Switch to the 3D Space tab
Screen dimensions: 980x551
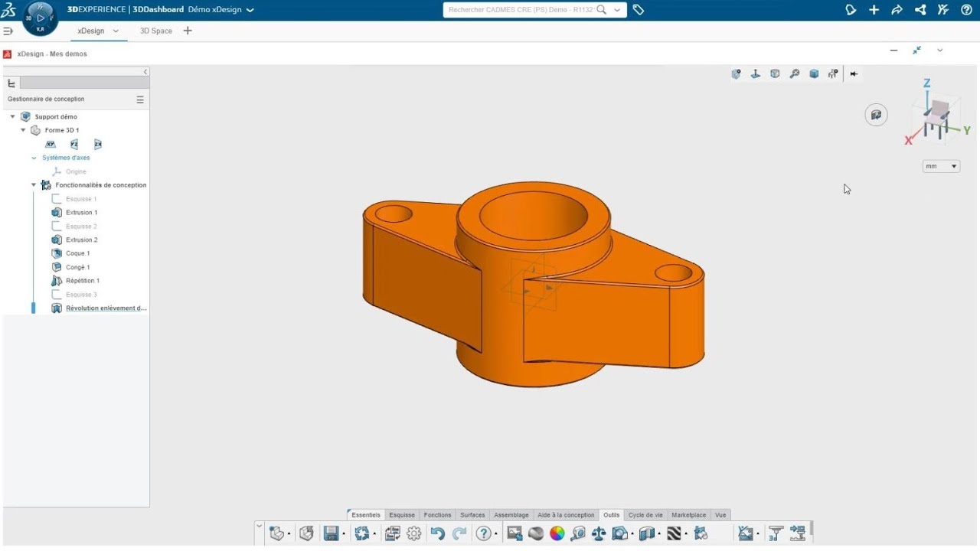[x=156, y=31]
